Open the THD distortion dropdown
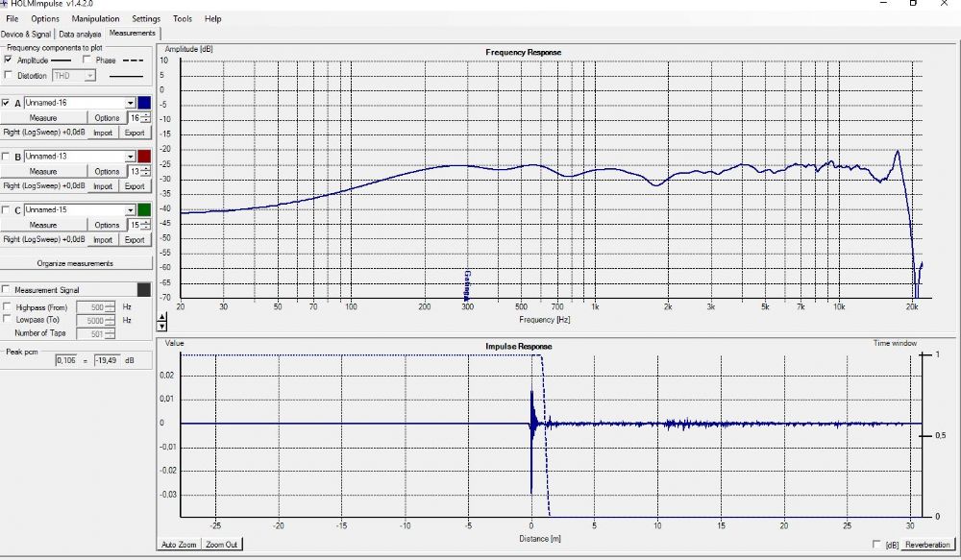Image resolution: width=961 pixels, height=560 pixels. pos(90,76)
